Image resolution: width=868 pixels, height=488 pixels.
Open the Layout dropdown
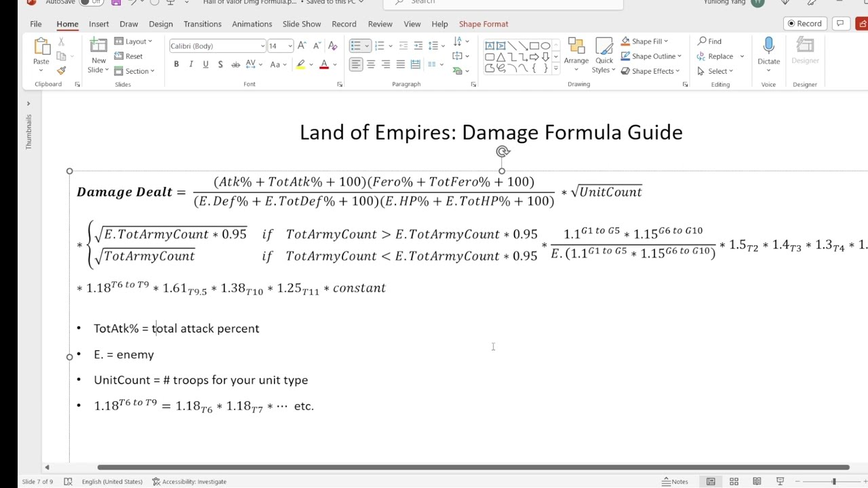[x=134, y=41]
